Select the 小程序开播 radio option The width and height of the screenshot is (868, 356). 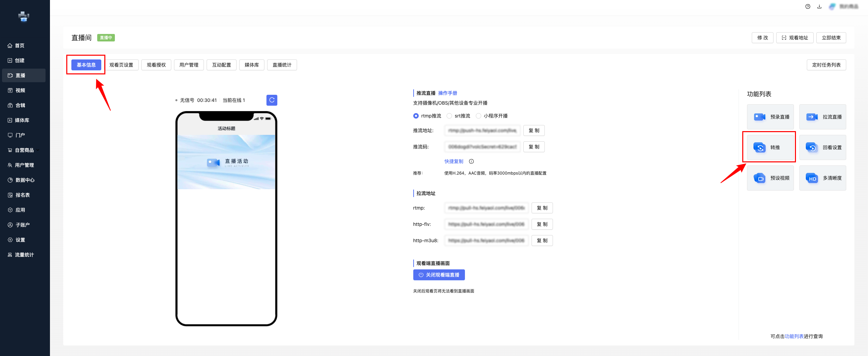[x=479, y=116]
